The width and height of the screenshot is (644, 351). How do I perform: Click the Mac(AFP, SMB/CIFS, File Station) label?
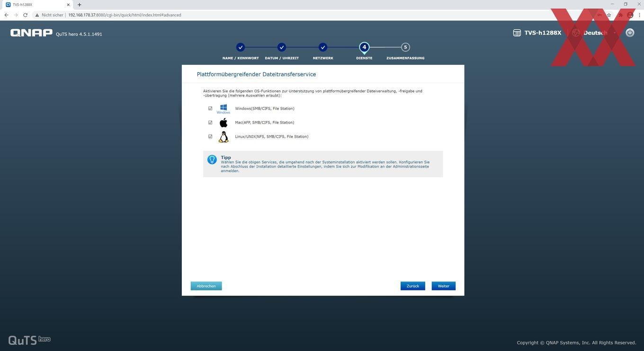(265, 123)
